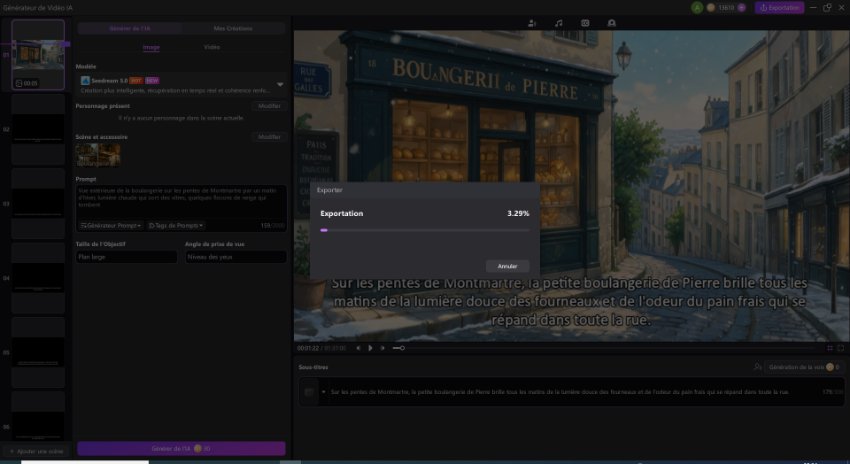
Task: Play the video preview
Action: coord(370,348)
